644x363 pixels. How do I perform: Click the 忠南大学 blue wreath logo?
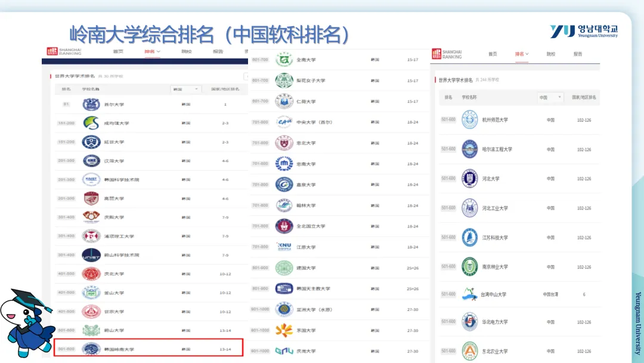click(x=284, y=164)
